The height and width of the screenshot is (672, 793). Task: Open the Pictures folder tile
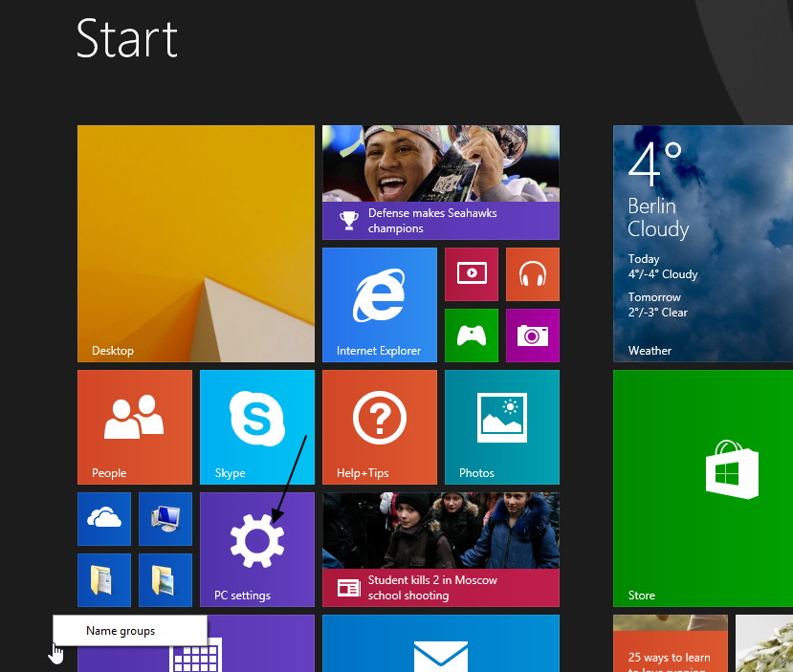click(165, 580)
